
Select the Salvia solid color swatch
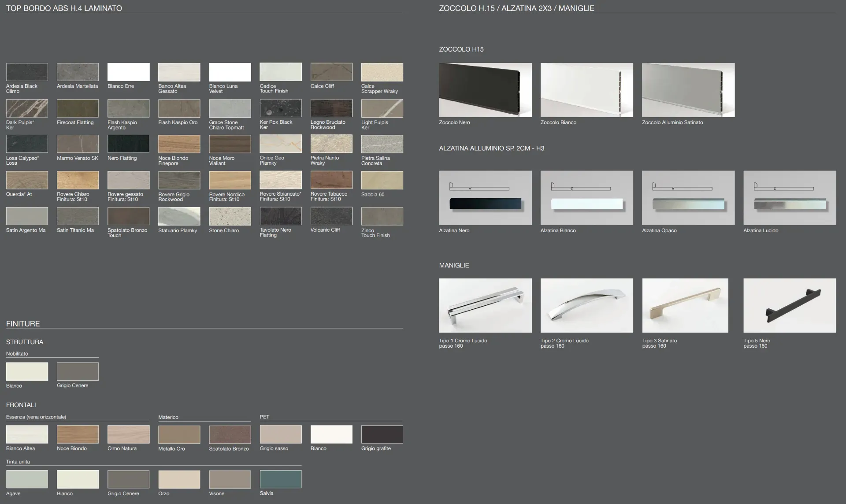pos(281,479)
